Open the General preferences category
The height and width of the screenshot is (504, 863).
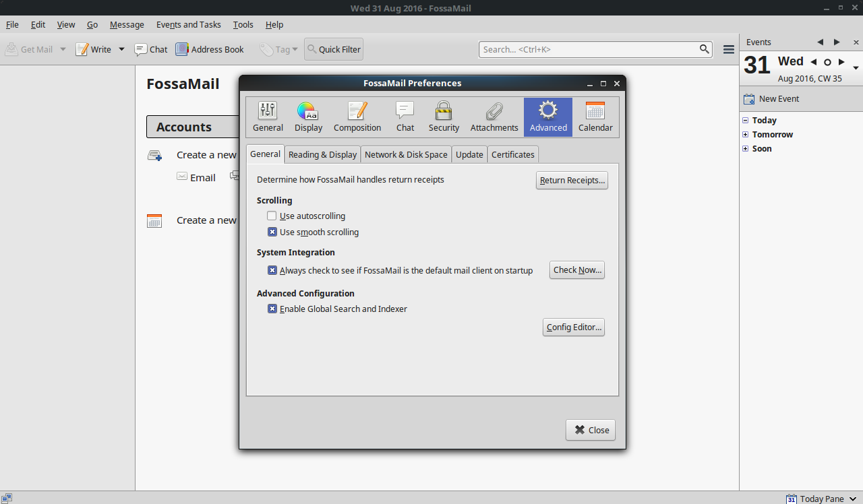268,117
